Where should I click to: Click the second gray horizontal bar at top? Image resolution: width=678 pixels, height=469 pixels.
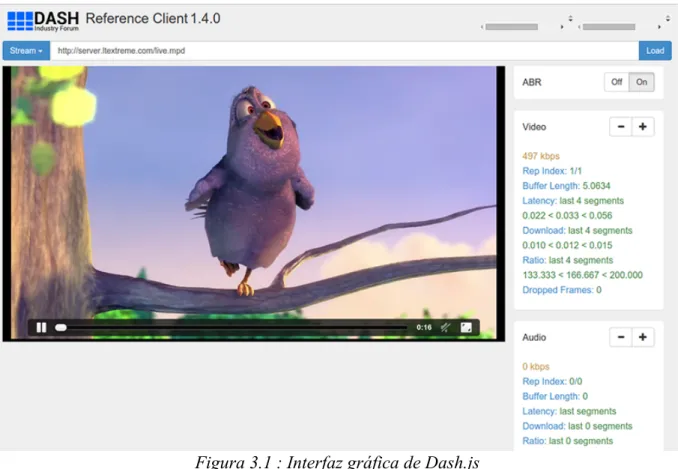[609, 27]
